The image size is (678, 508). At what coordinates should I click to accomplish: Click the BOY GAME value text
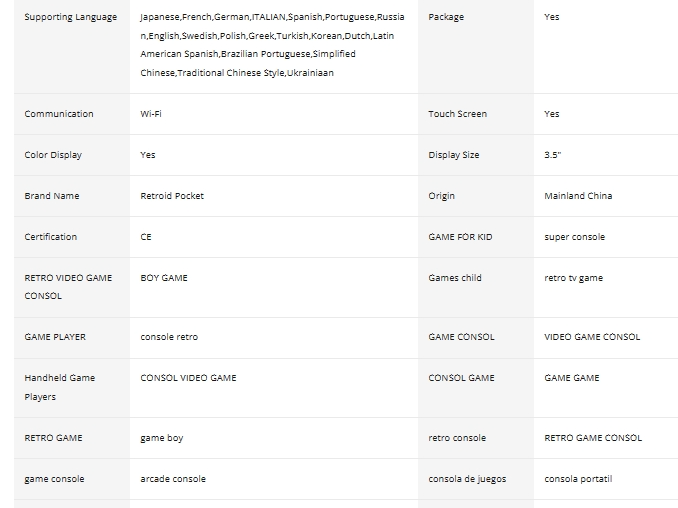tap(164, 278)
